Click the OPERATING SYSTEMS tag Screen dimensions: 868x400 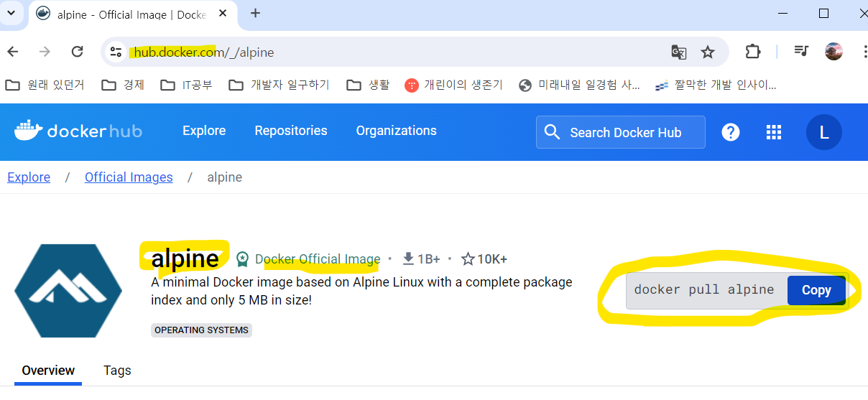click(x=201, y=330)
